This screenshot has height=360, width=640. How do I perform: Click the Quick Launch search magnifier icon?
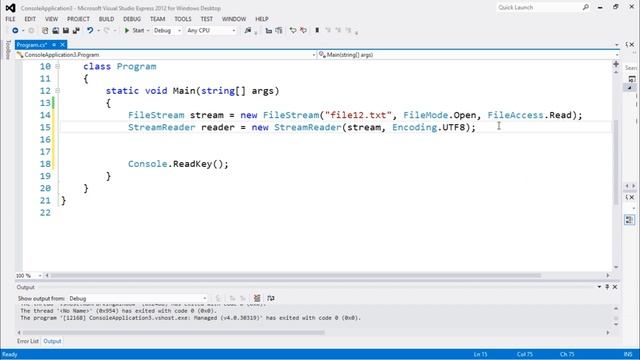pyautogui.click(x=586, y=7)
